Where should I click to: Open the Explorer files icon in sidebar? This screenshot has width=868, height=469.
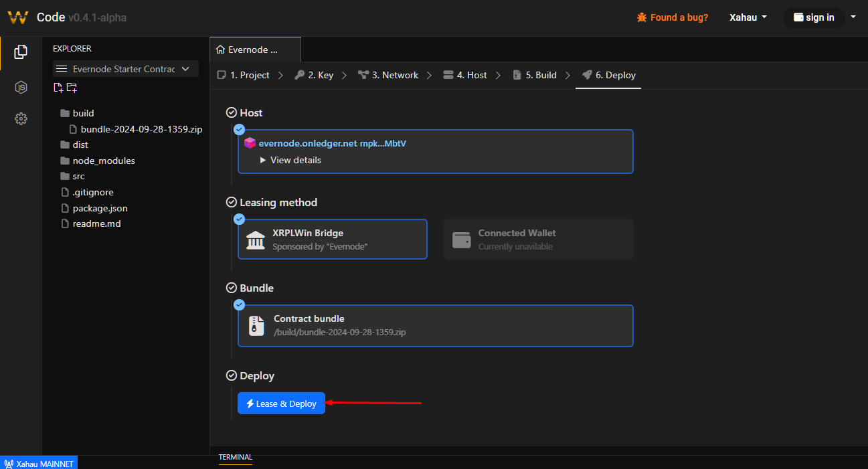point(21,52)
